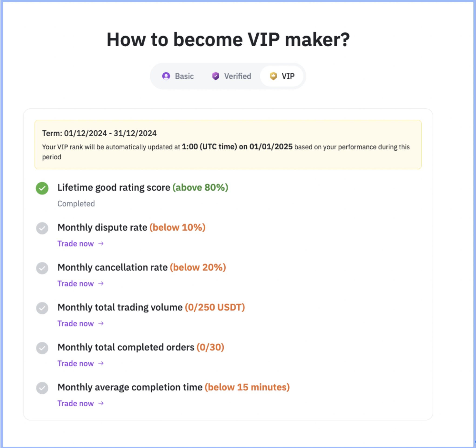Click arrow icon after Trade now under completed orders
The height and width of the screenshot is (448, 476).
(x=101, y=364)
